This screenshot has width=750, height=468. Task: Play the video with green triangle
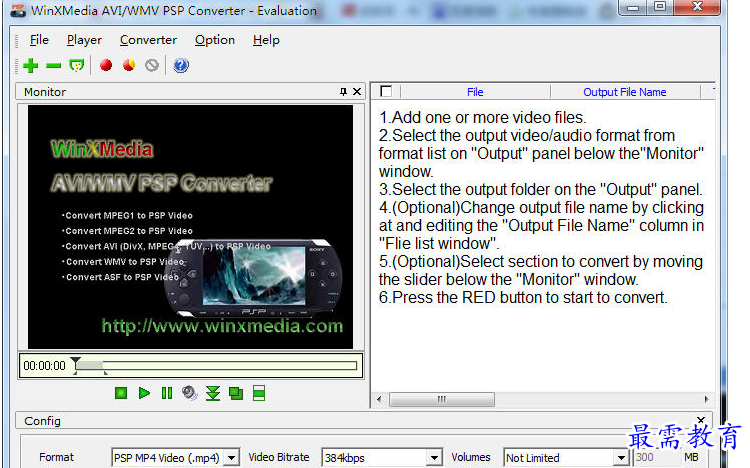[144, 393]
